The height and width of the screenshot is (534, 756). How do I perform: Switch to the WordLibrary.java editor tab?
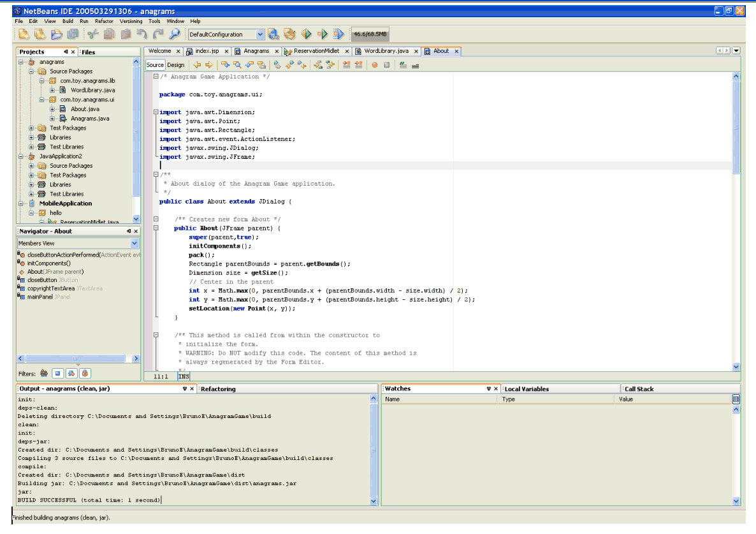tap(386, 51)
